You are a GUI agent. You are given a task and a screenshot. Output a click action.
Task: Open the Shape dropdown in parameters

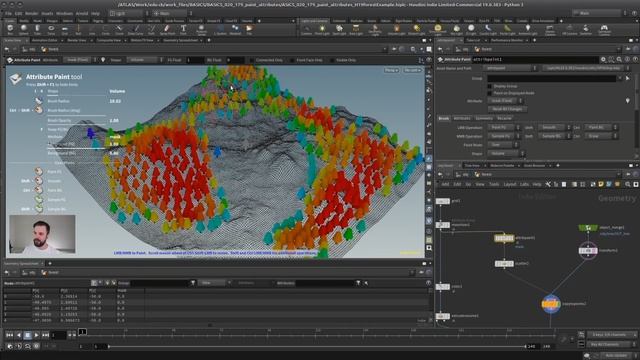click(x=506, y=153)
